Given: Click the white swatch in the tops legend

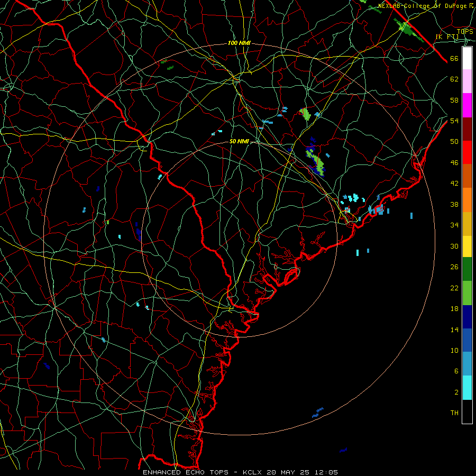Looking at the screenshot, I should click(467, 58).
